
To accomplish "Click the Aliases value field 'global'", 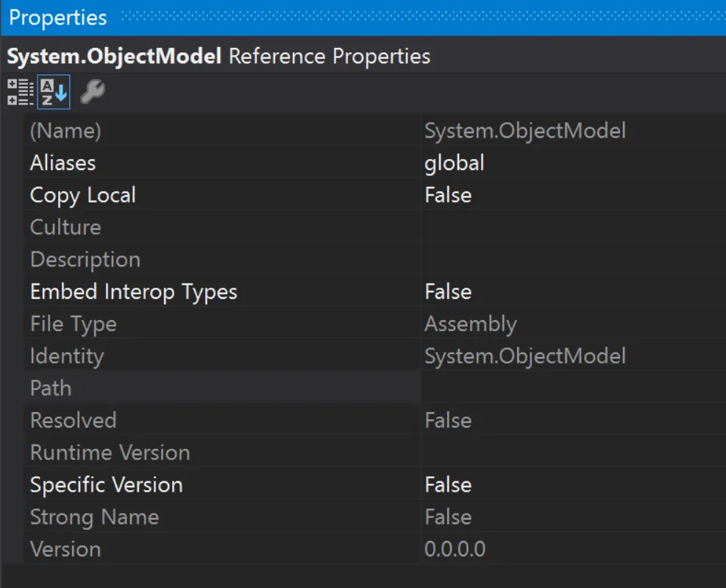I will (x=455, y=163).
